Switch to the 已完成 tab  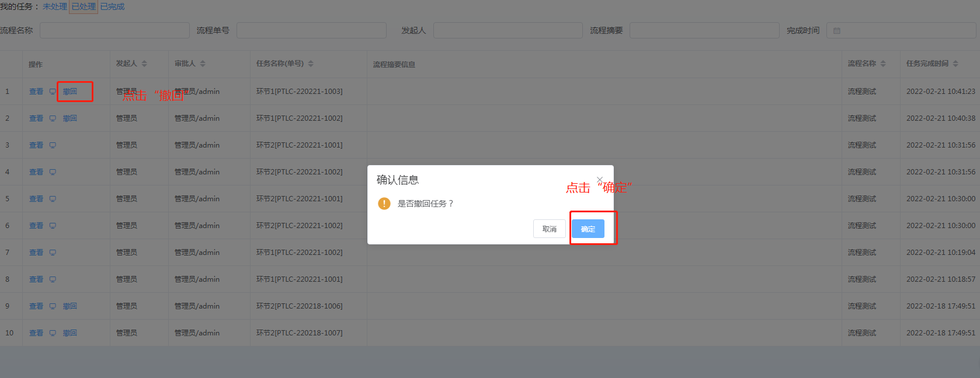click(x=113, y=7)
